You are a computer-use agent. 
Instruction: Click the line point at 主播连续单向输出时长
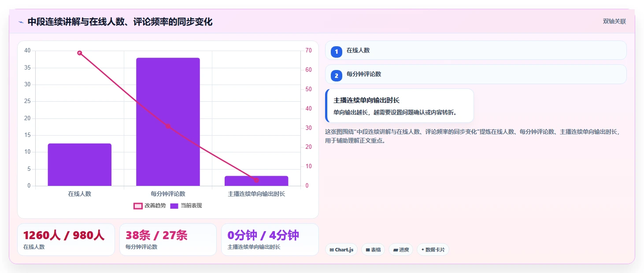(x=256, y=180)
